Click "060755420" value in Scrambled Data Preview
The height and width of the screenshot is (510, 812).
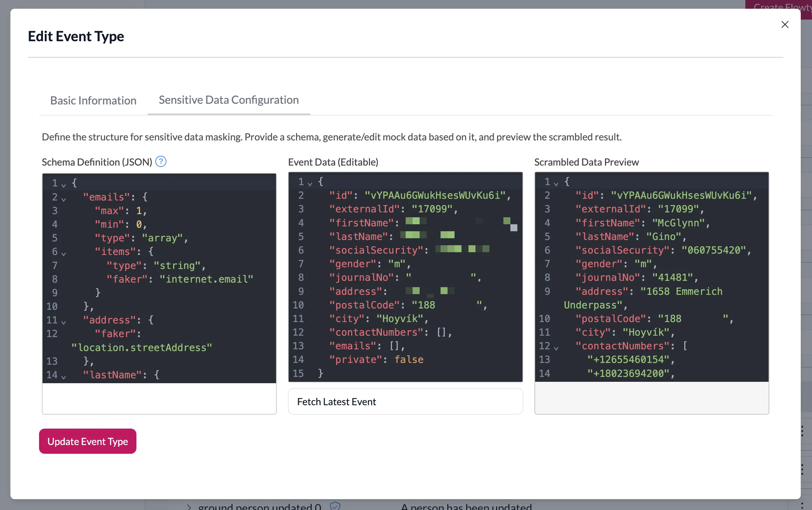coord(714,250)
